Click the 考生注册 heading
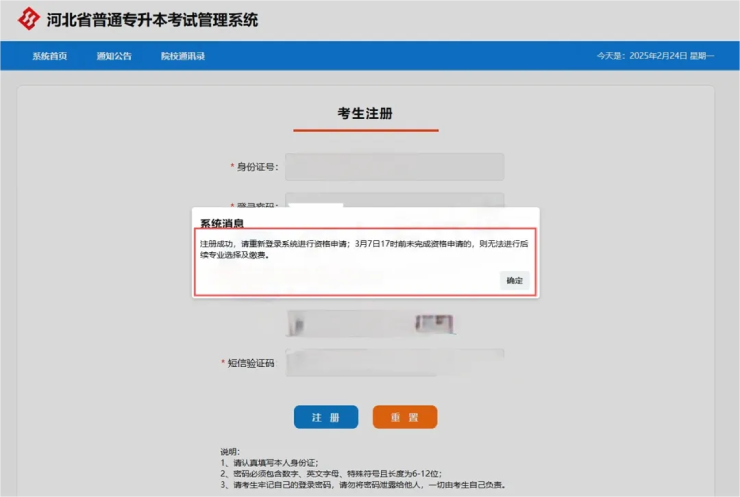The height and width of the screenshot is (497, 740). coord(365,113)
